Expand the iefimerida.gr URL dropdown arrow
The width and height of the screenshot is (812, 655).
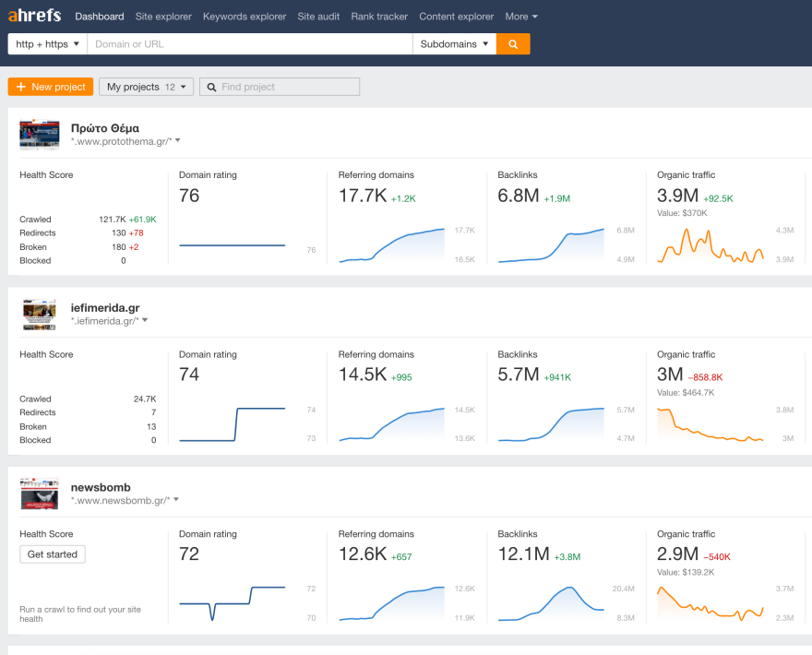(145, 320)
